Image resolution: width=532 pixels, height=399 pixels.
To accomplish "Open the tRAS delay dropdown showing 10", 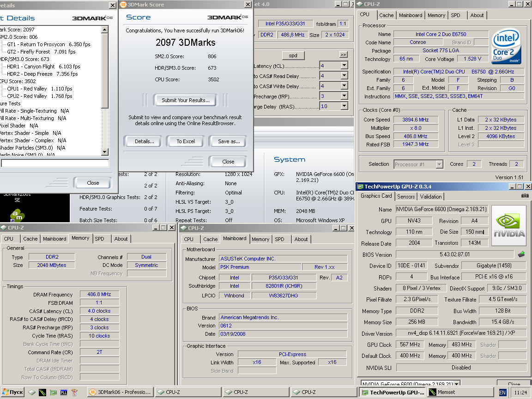I will [344, 106].
